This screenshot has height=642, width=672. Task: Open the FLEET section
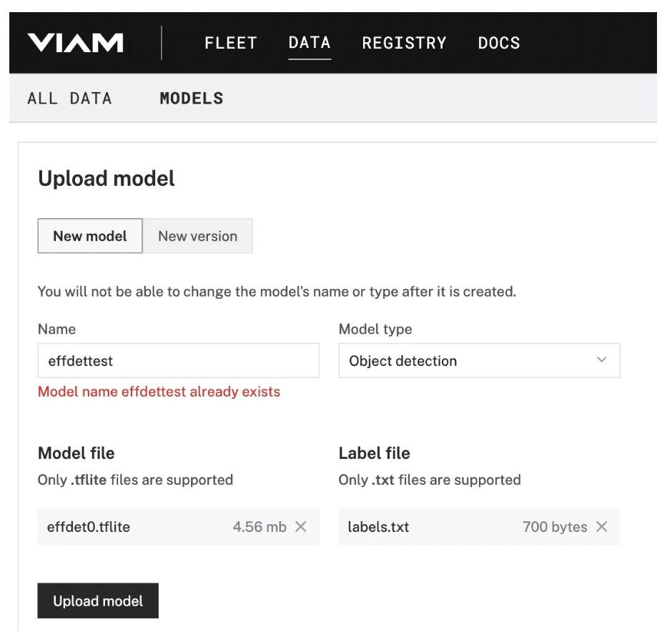coord(230,43)
